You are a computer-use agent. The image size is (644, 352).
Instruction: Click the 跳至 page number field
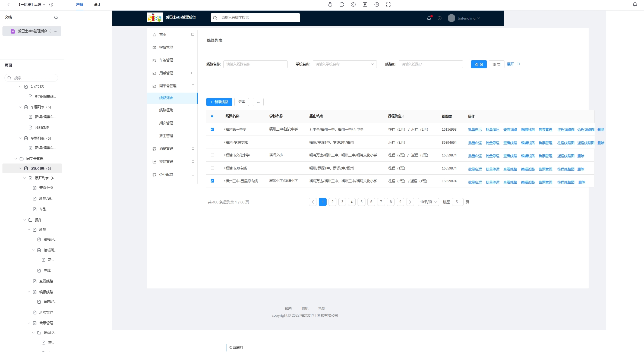[x=458, y=202]
